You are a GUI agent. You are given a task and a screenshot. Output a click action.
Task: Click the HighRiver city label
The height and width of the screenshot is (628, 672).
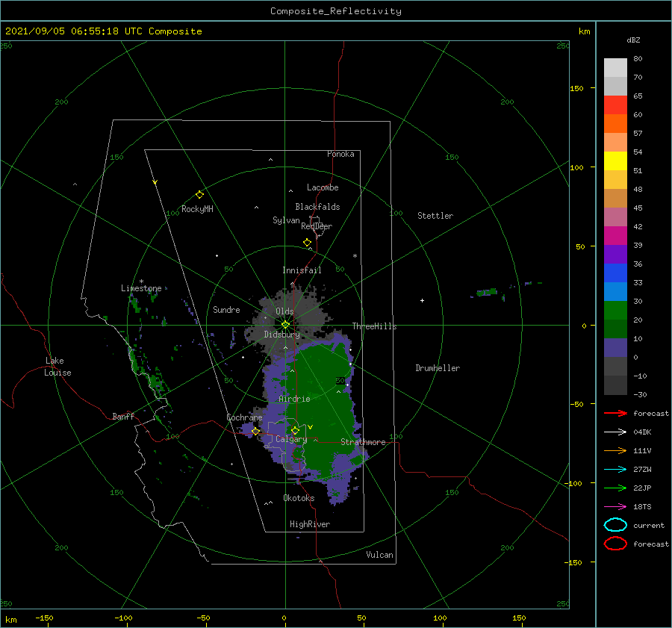coord(310,524)
